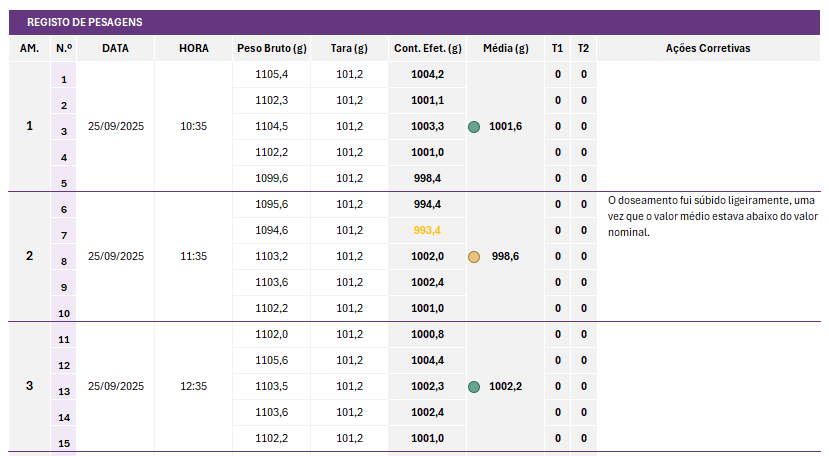This screenshot has height=456, width=829.
Task: Select the Tara (g) column header
Action: point(349,48)
